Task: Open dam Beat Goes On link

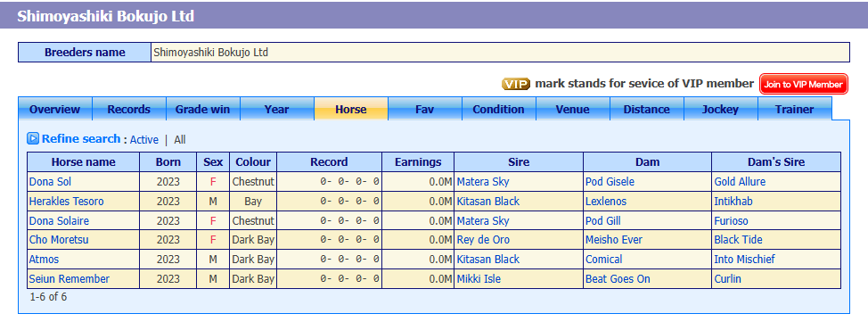Action: tap(618, 279)
